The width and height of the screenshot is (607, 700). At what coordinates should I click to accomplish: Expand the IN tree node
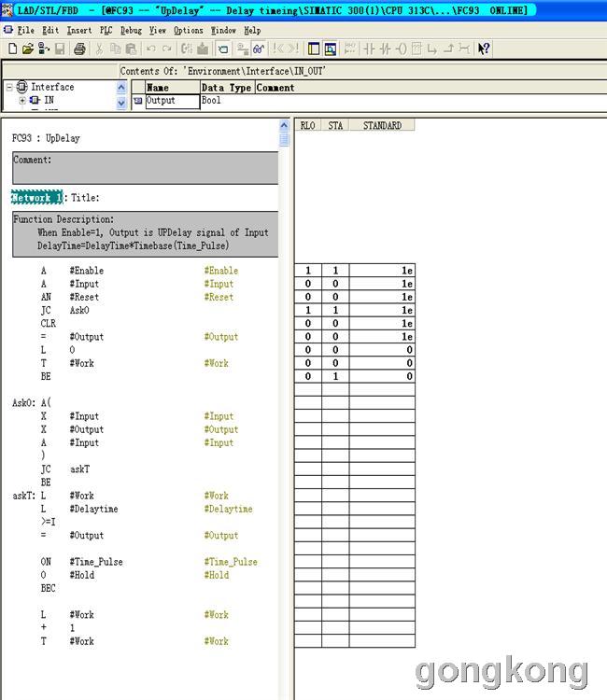(21, 100)
